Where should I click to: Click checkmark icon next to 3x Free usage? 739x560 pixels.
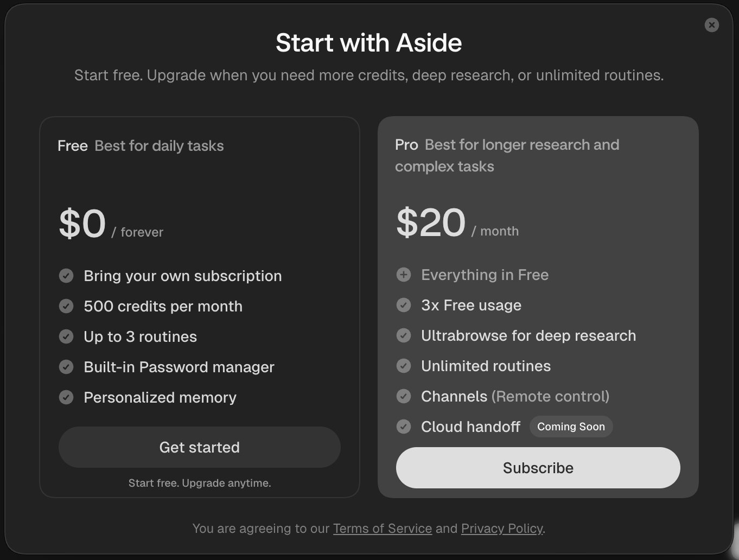point(404,305)
